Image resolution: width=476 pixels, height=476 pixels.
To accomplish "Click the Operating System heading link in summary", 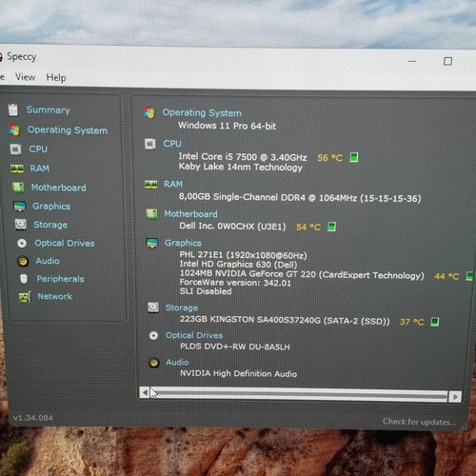I will pos(202,112).
